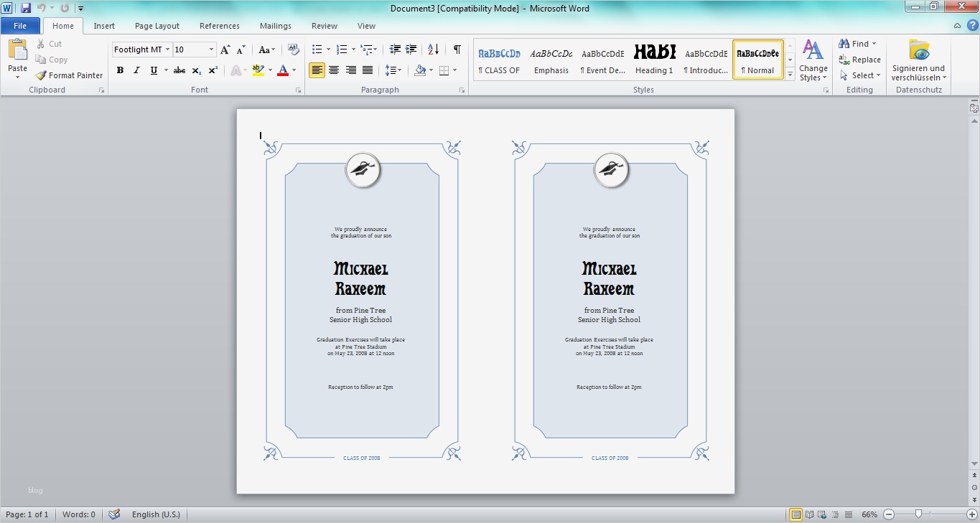Open the font size dropdown
This screenshot has height=523, width=980.
212,50
